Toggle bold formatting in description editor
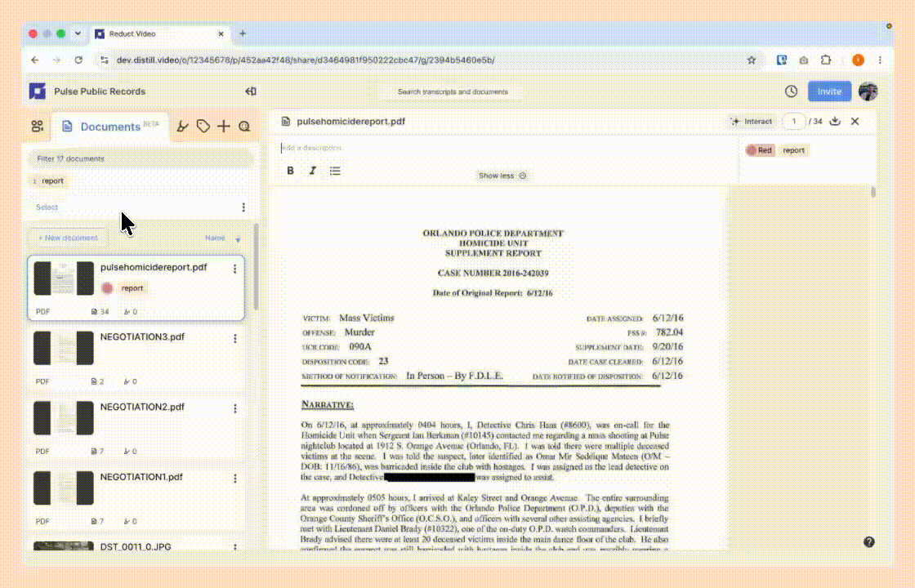915x588 pixels. 290,171
